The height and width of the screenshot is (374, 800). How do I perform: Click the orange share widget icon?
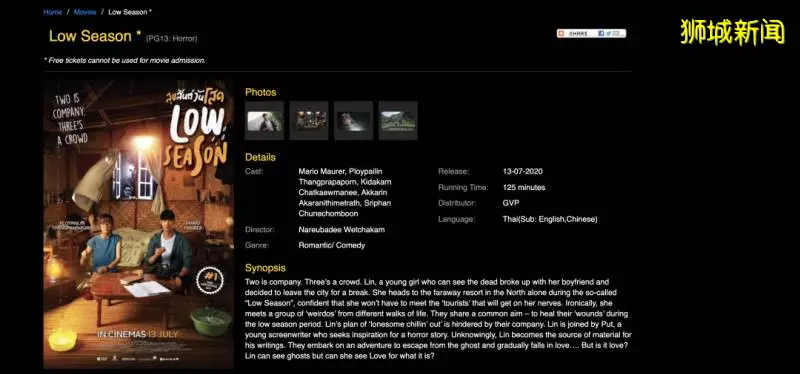(x=561, y=33)
